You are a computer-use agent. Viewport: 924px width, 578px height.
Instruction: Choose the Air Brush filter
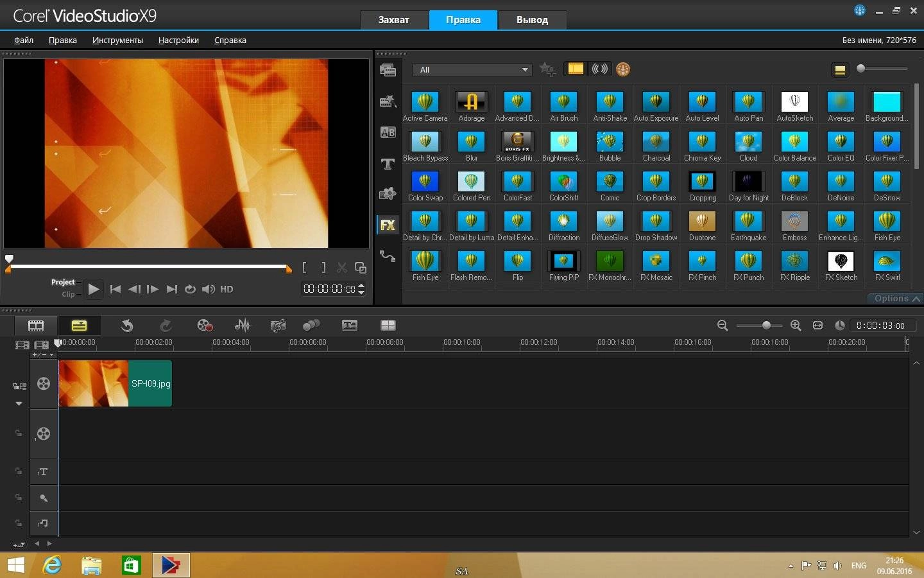[563, 107]
